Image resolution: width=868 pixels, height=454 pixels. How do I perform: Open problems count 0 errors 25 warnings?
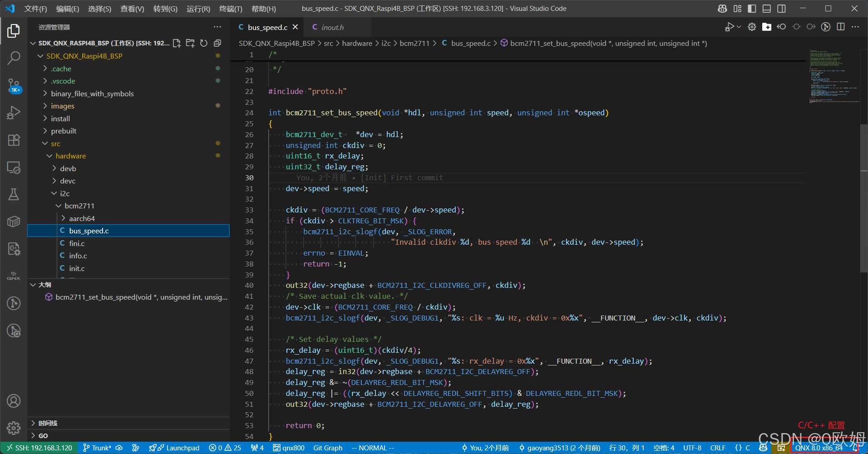click(x=225, y=448)
